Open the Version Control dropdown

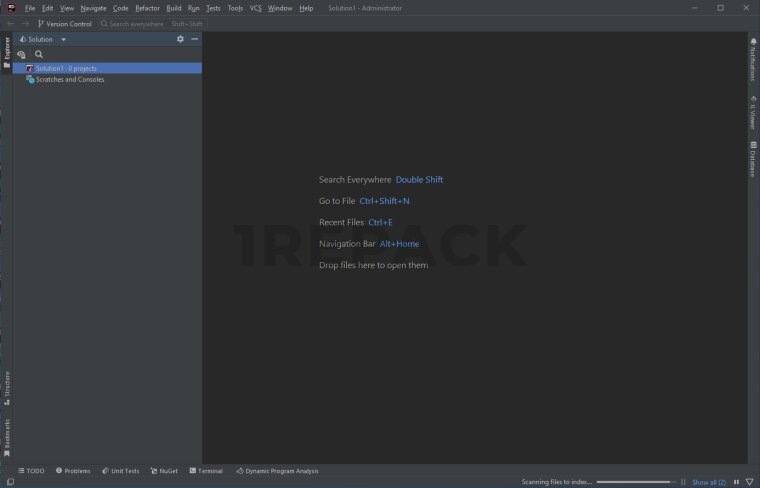coord(64,23)
